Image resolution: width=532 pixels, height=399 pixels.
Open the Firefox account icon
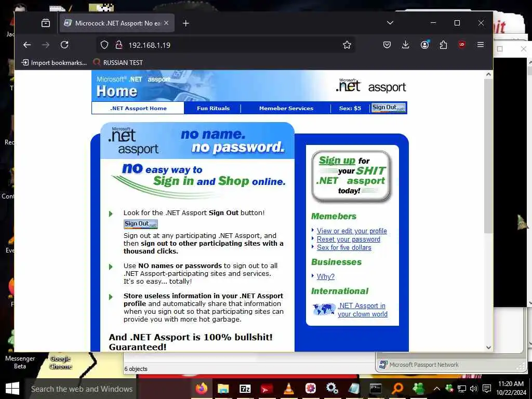point(425,45)
